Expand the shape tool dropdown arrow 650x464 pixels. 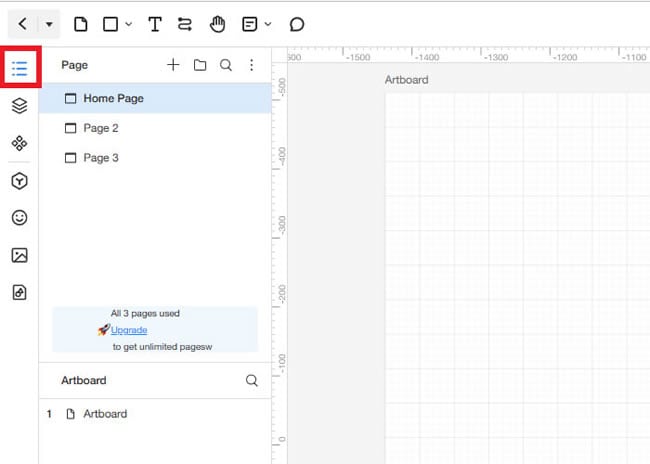[x=129, y=24]
